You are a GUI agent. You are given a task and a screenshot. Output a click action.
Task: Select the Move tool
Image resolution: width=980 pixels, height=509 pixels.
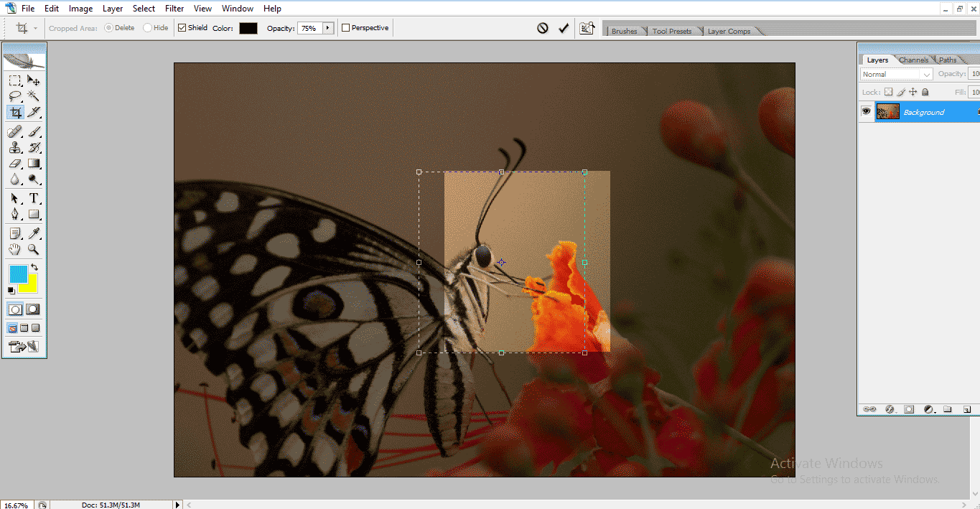[34, 80]
